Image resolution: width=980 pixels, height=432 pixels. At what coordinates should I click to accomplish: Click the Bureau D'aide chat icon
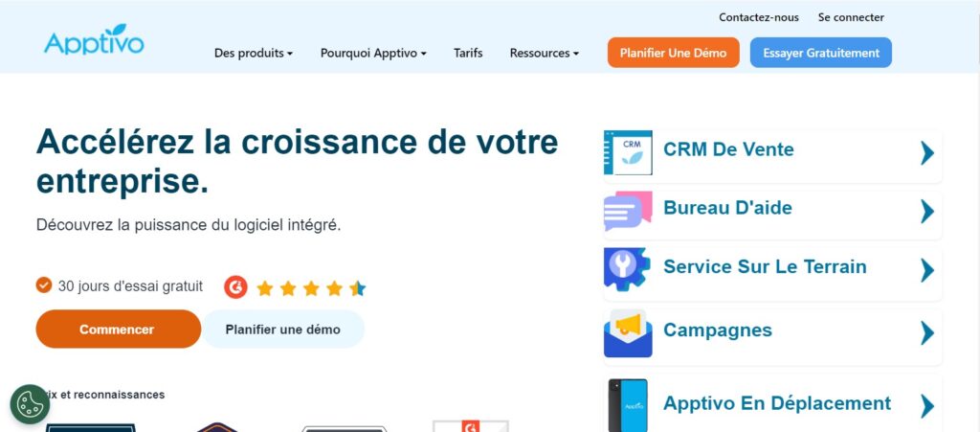click(628, 212)
